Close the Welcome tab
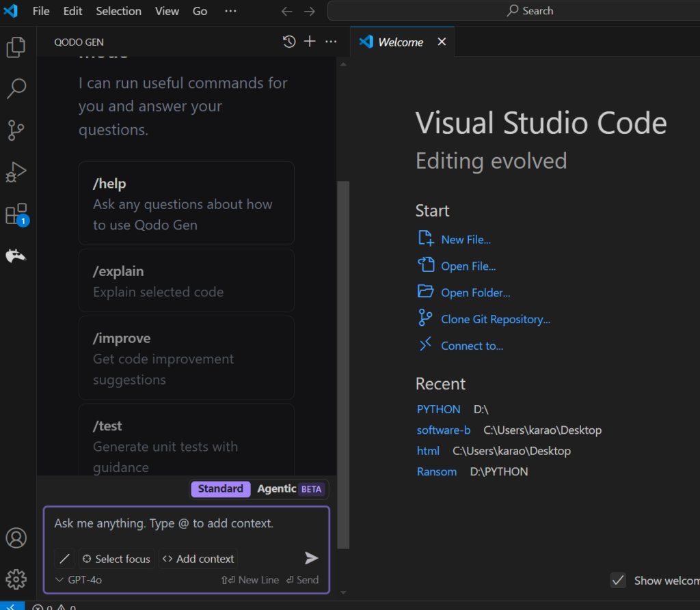This screenshot has width=700, height=610. (442, 42)
